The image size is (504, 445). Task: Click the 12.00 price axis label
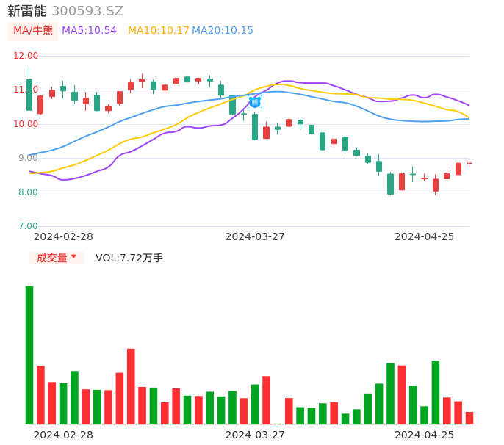pyautogui.click(x=26, y=56)
